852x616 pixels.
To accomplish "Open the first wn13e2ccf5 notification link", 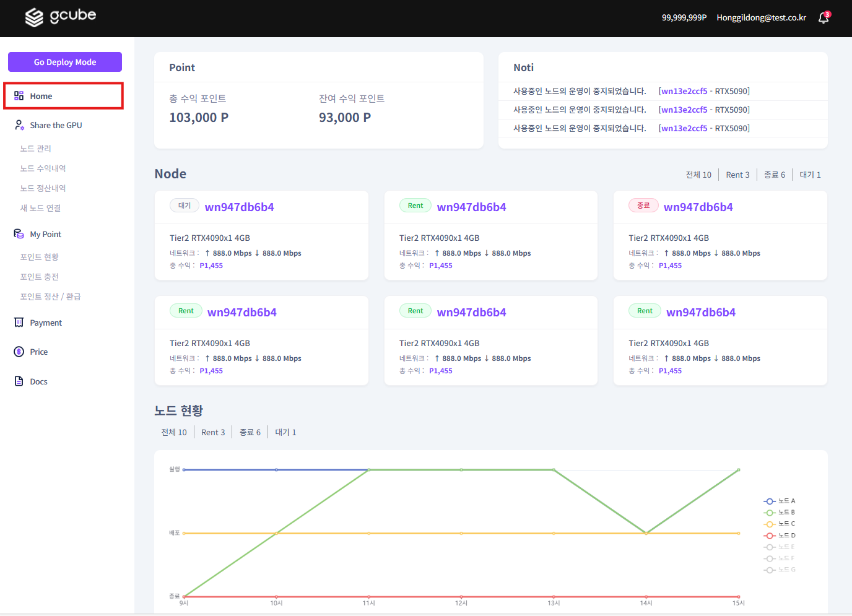I will 684,91.
